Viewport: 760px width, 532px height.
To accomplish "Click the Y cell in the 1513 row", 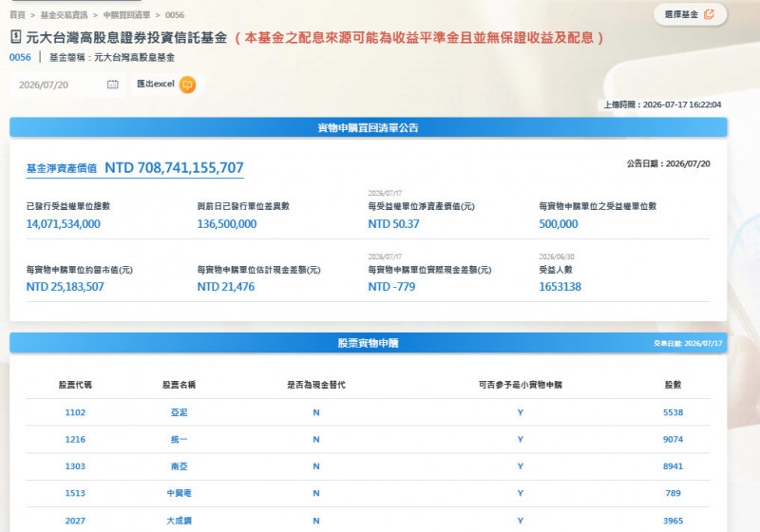I will (520, 493).
